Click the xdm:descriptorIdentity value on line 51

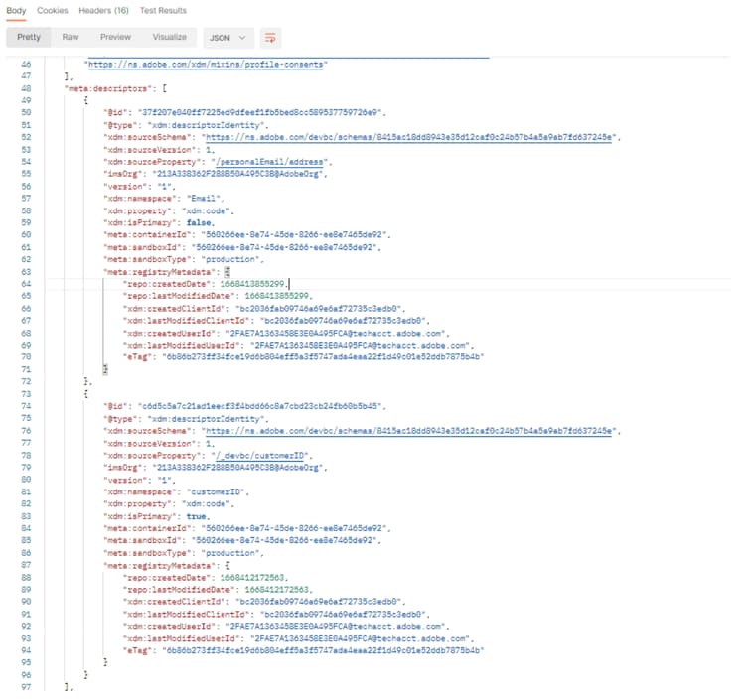pos(206,125)
